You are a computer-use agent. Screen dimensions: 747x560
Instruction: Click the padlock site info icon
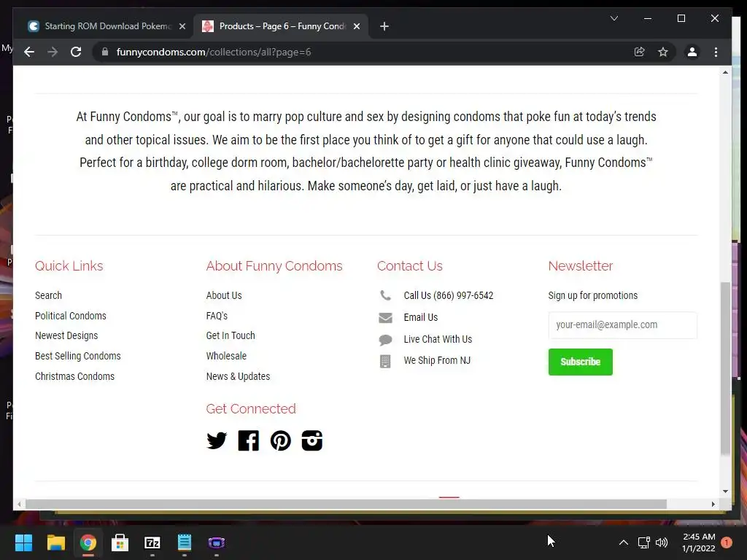[x=105, y=52]
